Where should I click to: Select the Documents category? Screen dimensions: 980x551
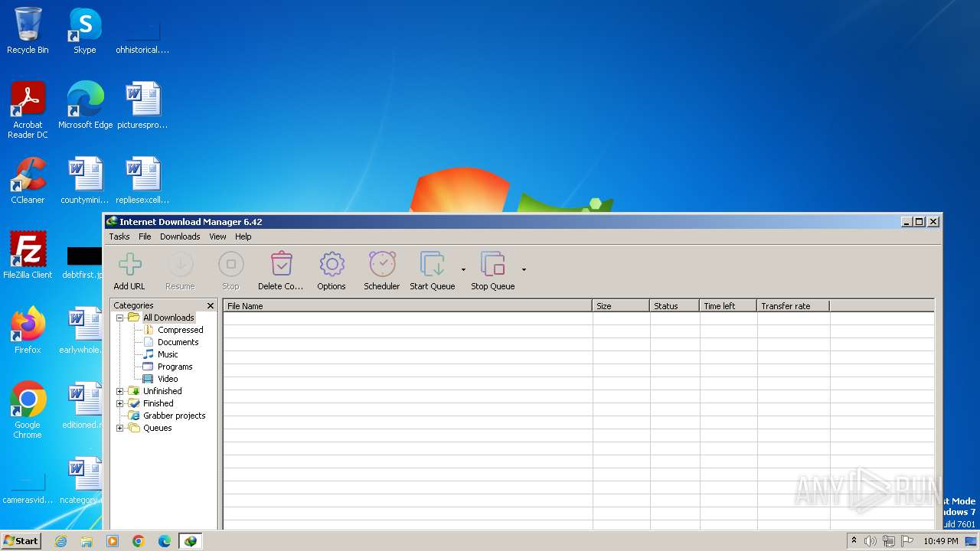click(x=178, y=342)
